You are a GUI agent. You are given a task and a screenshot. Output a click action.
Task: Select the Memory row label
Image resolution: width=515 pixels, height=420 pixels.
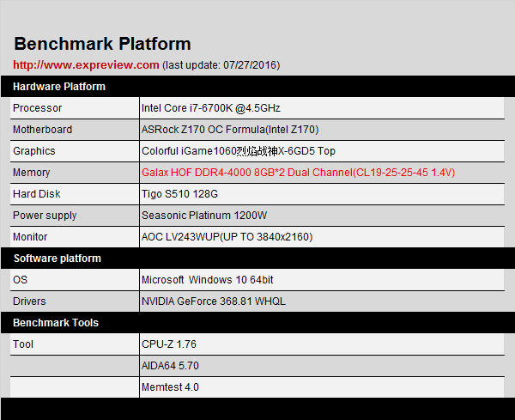(x=32, y=173)
